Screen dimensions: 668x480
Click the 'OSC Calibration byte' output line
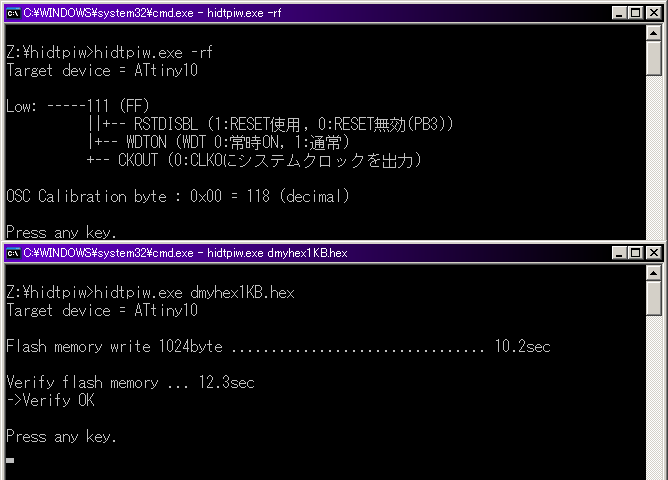(178, 196)
